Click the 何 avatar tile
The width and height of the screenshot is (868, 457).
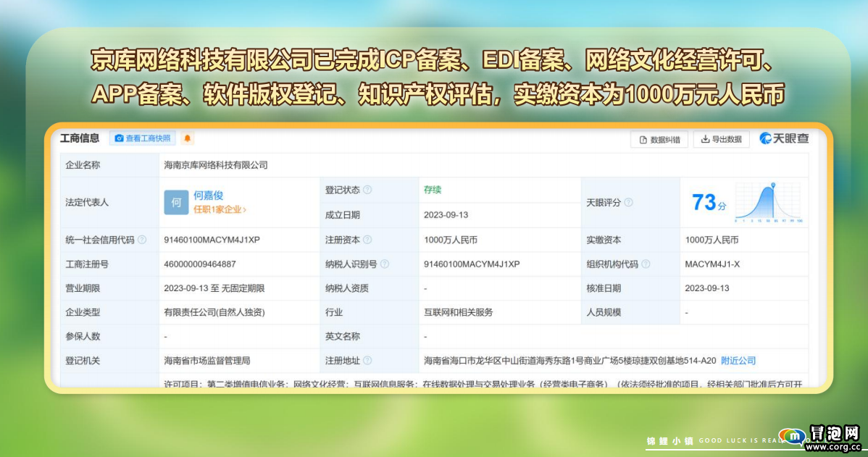tap(176, 202)
